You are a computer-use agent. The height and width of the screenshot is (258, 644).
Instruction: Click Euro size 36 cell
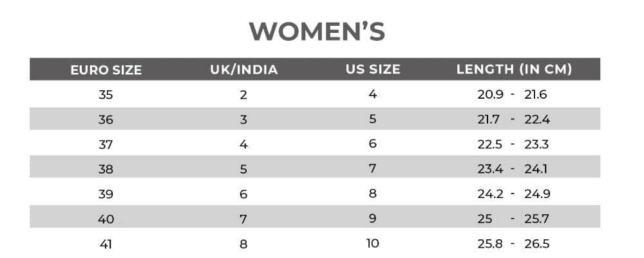(x=106, y=120)
